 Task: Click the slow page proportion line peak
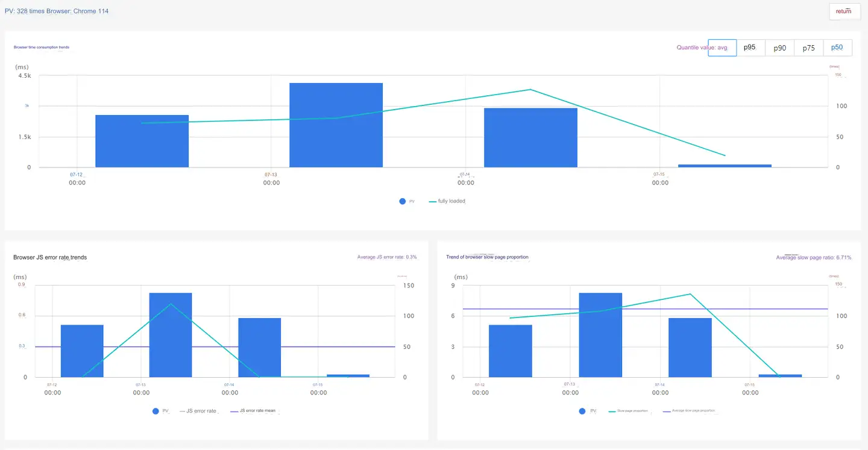690,294
